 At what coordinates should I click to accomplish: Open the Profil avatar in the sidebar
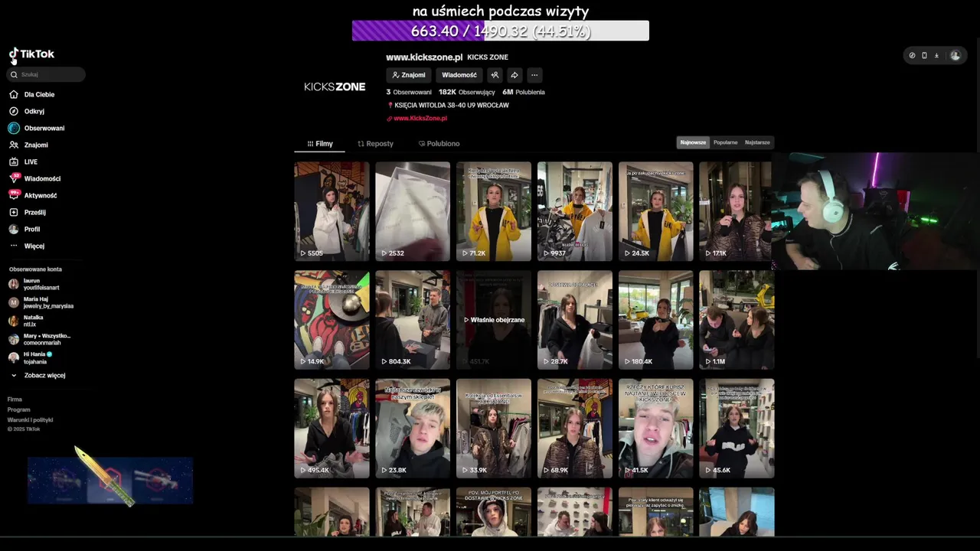(14, 229)
